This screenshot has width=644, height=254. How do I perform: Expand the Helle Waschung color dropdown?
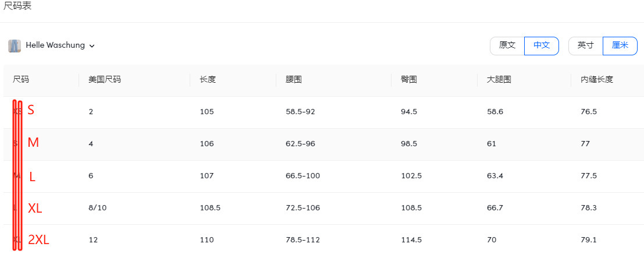click(x=92, y=46)
